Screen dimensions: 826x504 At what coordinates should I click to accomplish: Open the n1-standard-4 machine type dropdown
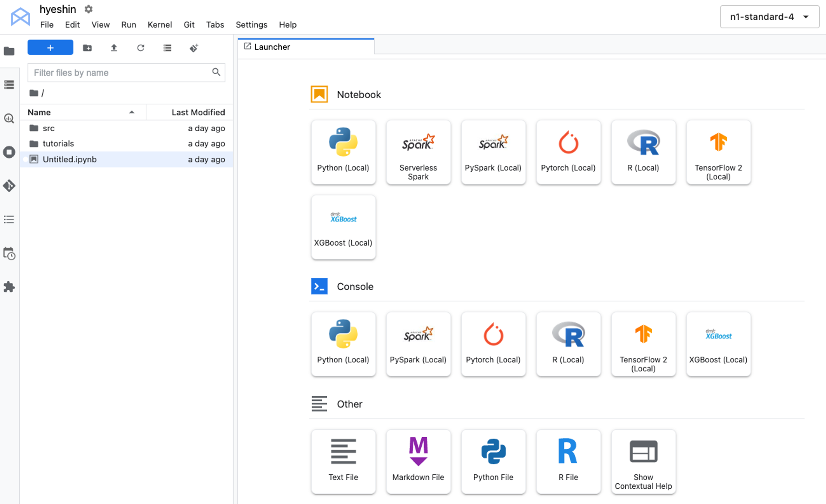(x=769, y=17)
